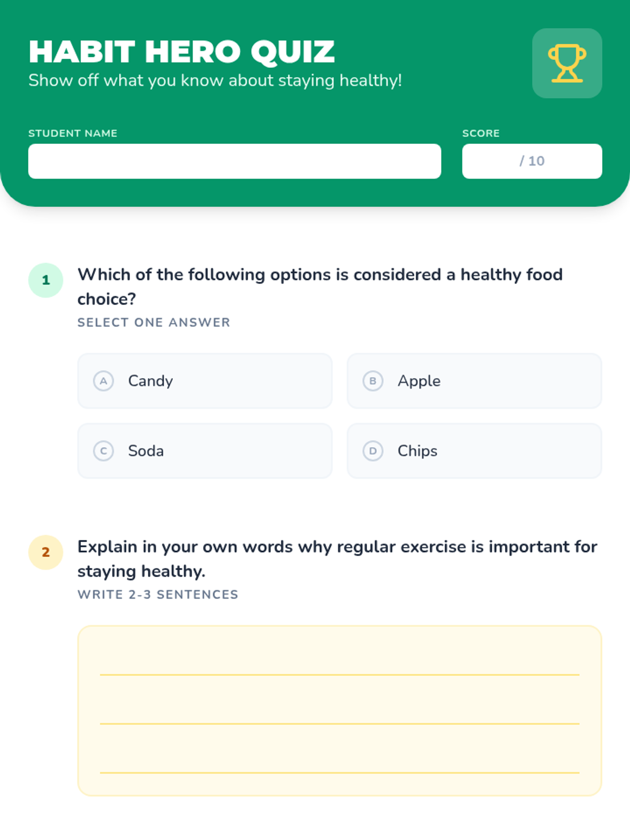Click the Habit Hero Quiz title
Image resolution: width=630 pixels, height=840 pixels.
(x=182, y=51)
